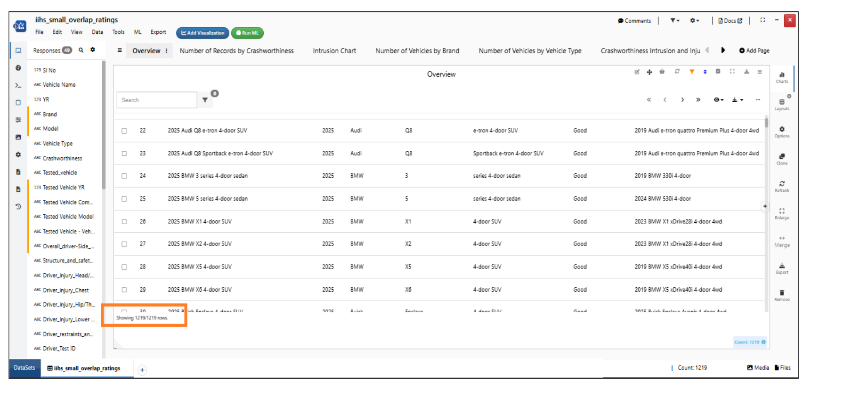Click Export in the right sidebar
The image size is (868, 407).
pos(782,269)
